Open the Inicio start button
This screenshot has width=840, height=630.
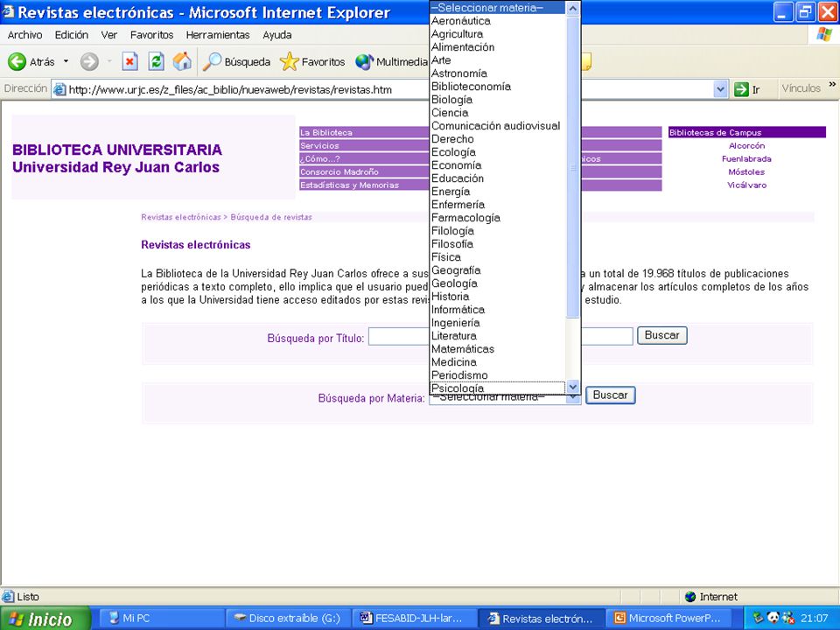[45, 619]
